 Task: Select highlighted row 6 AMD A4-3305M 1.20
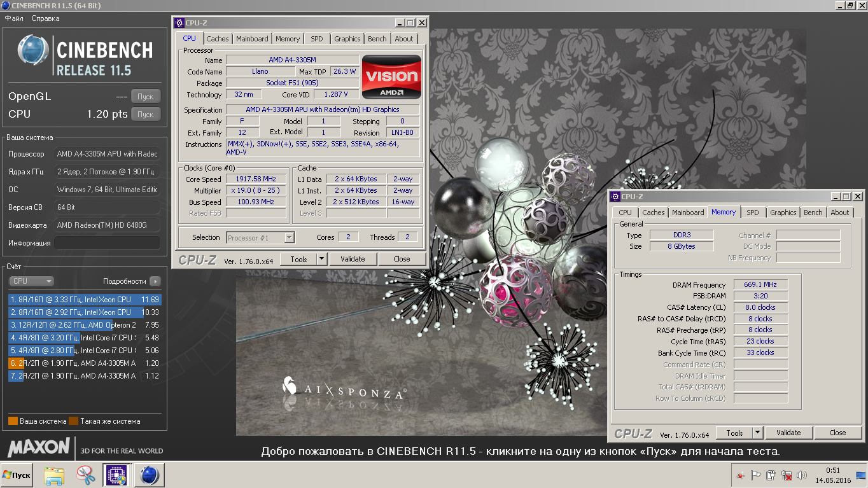(x=85, y=363)
